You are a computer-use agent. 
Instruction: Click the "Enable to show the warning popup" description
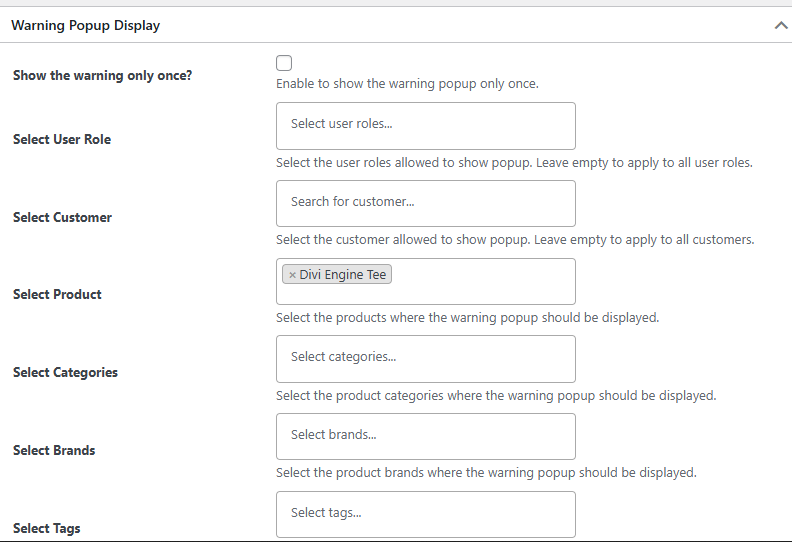(x=407, y=84)
